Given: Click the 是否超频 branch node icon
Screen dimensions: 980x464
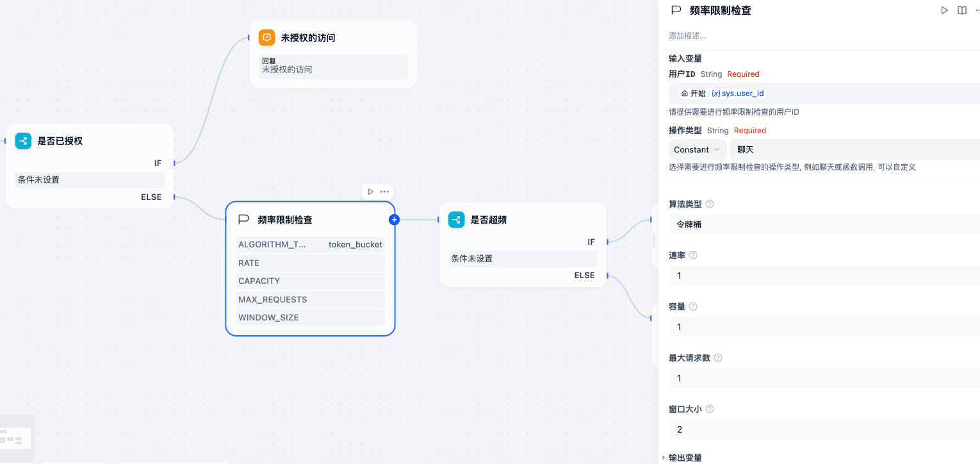Looking at the screenshot, I should (456, 220).
